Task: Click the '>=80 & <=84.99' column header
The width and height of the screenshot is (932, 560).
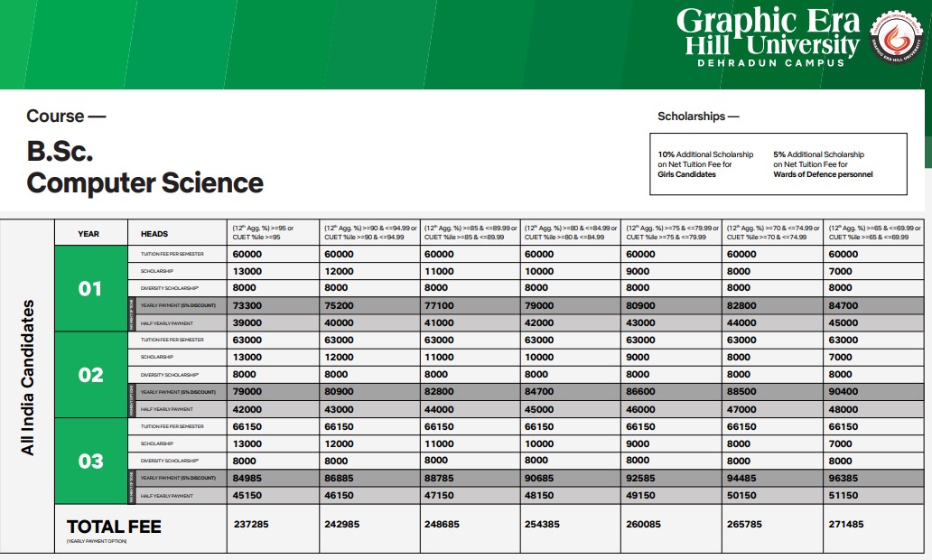Action: click(x=571, y=232)
